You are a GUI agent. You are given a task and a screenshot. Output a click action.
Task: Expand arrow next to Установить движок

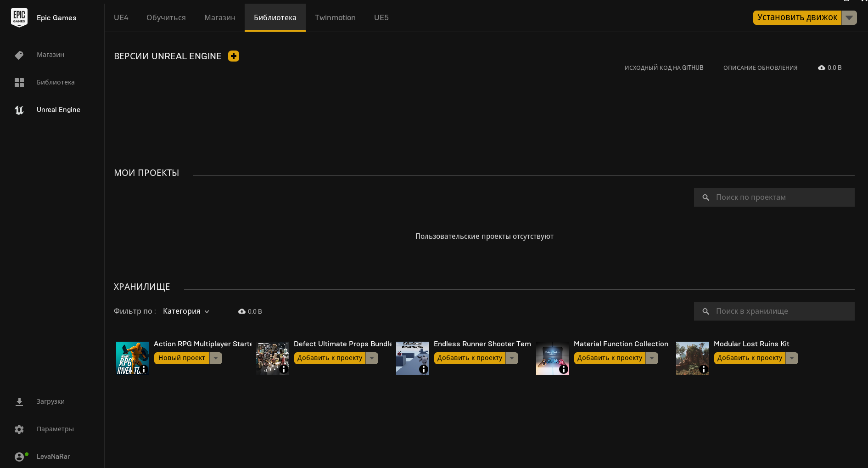(x=849, y=17)
